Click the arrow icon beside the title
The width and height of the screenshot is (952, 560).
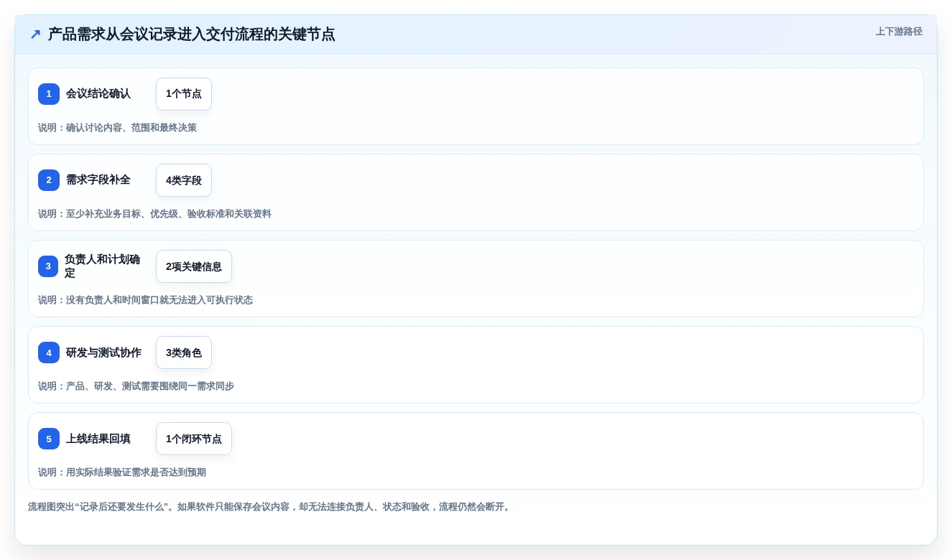(35, 34)
